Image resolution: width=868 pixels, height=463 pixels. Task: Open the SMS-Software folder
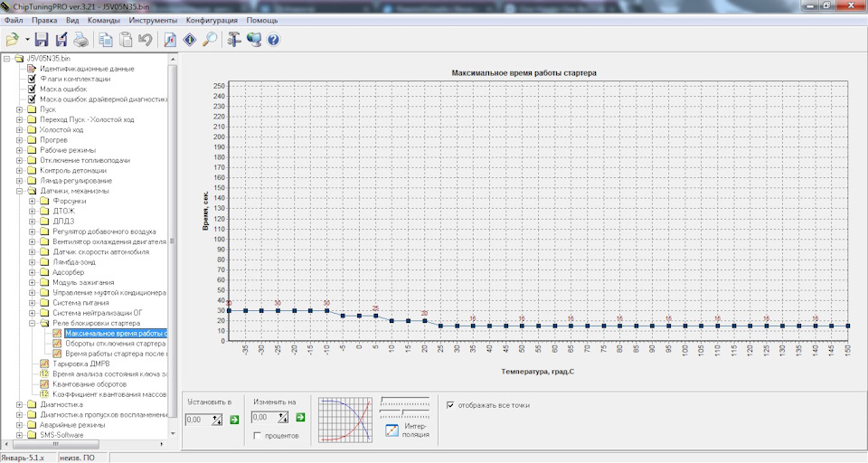(x=61, y=435)
